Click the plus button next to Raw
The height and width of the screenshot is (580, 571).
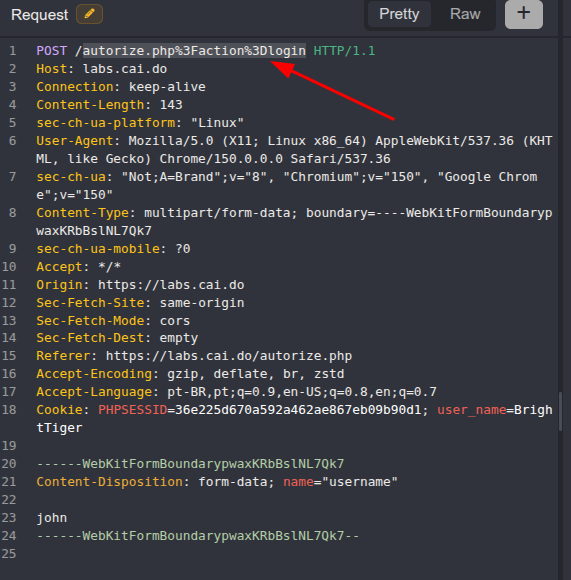point(524,14)
